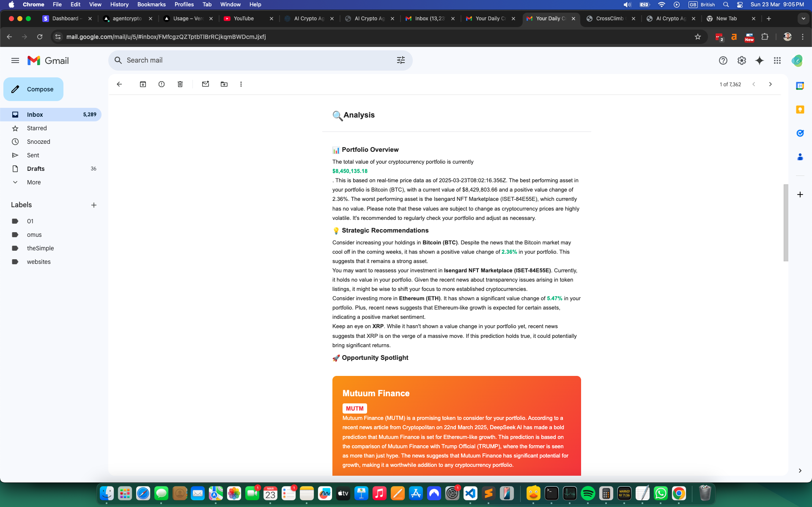Expand the More section in the sidebar
812x507 pixels.
click(34, 182)
